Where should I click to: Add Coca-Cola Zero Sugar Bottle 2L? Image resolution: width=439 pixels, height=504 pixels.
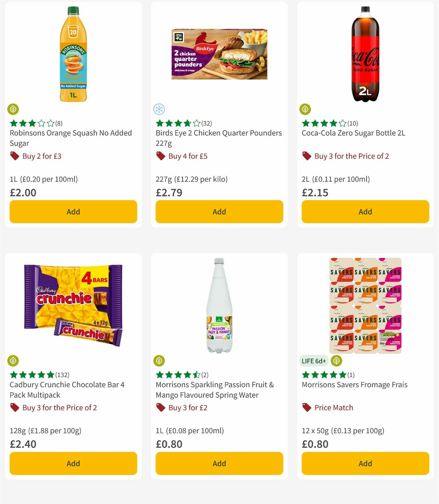pyautogui.click(x=365, y=212)
